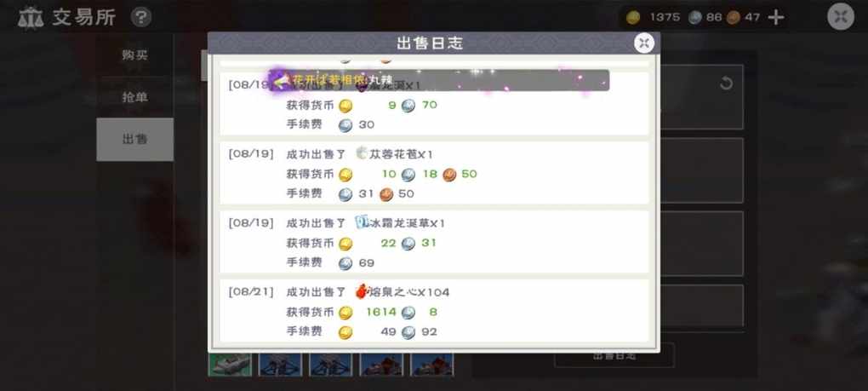Select the copper coin balance icon in header
868x391 pixels.
coord(734,18)
